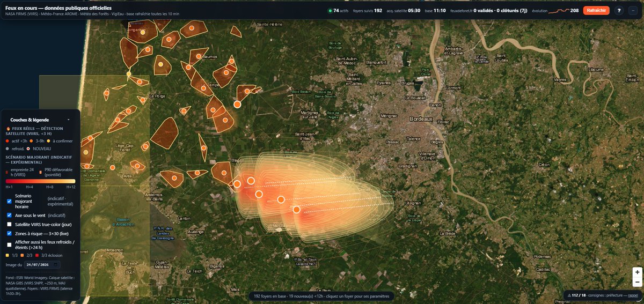Screen dimensions: 644x304
Task: Click the acq. satellite 05:30 value
Action: 414,11
